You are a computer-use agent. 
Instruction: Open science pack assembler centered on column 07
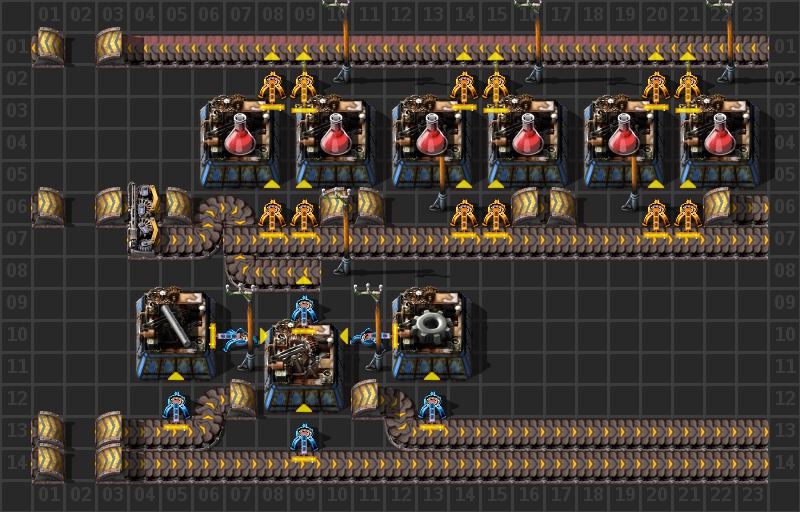point(240,143)
